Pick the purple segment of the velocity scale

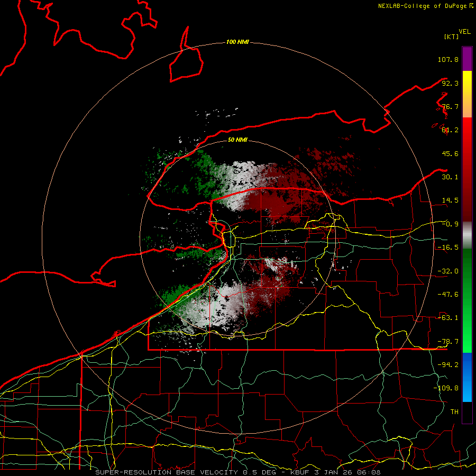pos(467,59)
